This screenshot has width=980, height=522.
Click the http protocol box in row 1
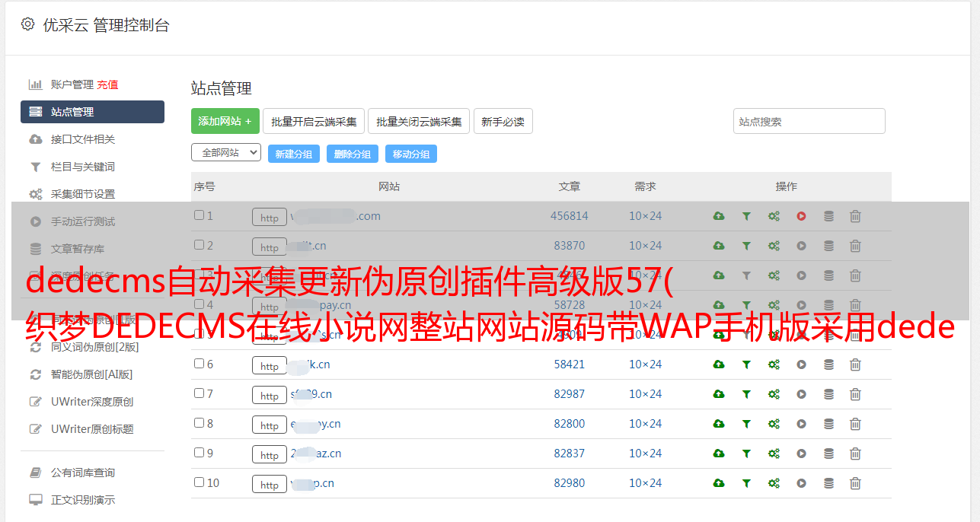coord(270,218)
